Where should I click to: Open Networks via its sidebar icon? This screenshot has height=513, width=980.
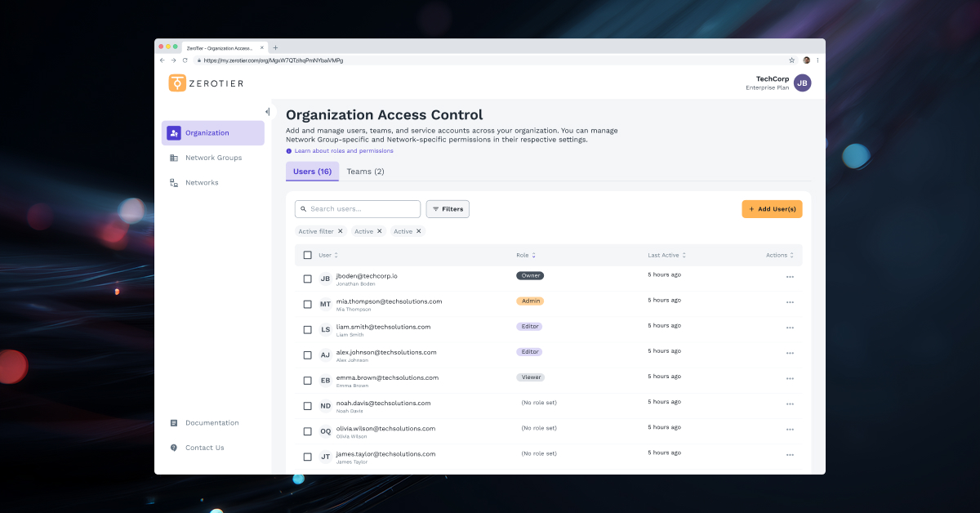pos(174,182)
